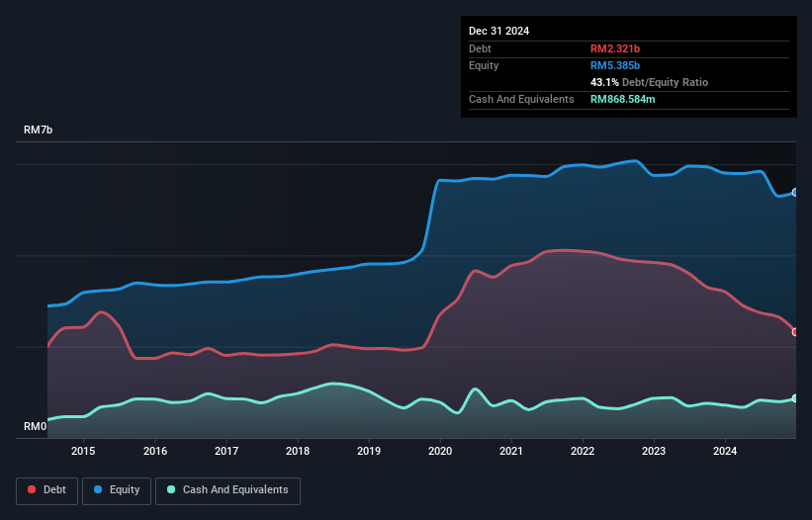
Task: Click the Dec 31 2024 tooltip date
Action: pos(499,31)
